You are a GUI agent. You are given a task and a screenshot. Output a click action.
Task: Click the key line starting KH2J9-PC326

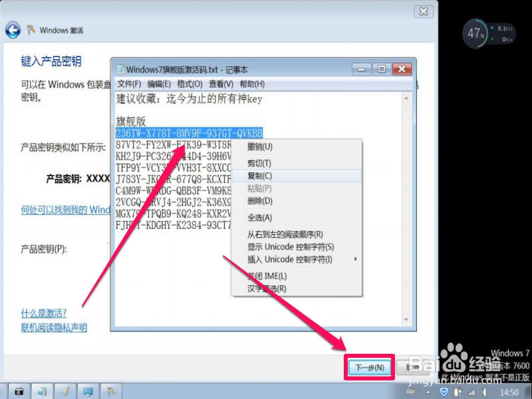pyautogui.click(x=174, y=156)
